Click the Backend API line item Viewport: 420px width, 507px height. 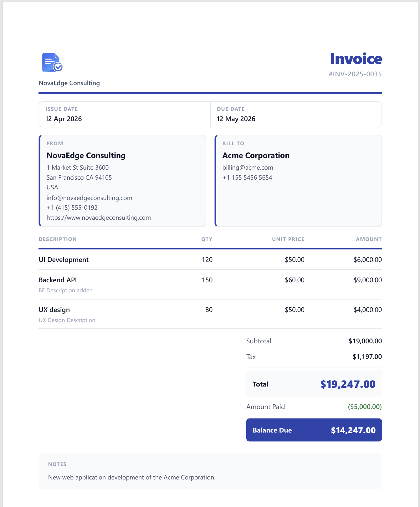point(58,280)
